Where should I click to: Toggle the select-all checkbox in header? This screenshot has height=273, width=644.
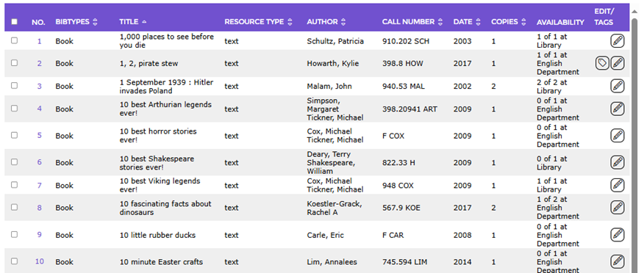coord(15,22)
